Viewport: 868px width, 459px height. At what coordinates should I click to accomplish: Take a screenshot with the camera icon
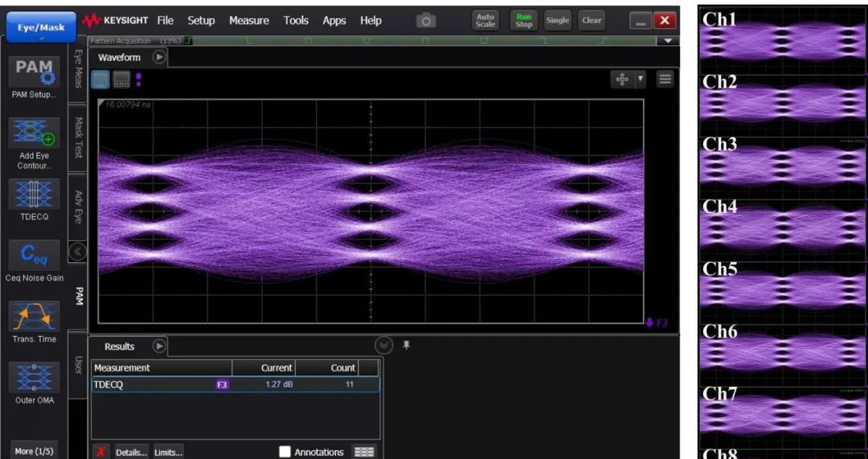coord(426,21)
